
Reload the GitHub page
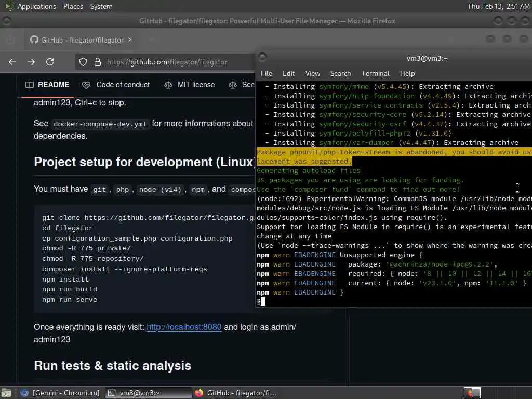50,62
